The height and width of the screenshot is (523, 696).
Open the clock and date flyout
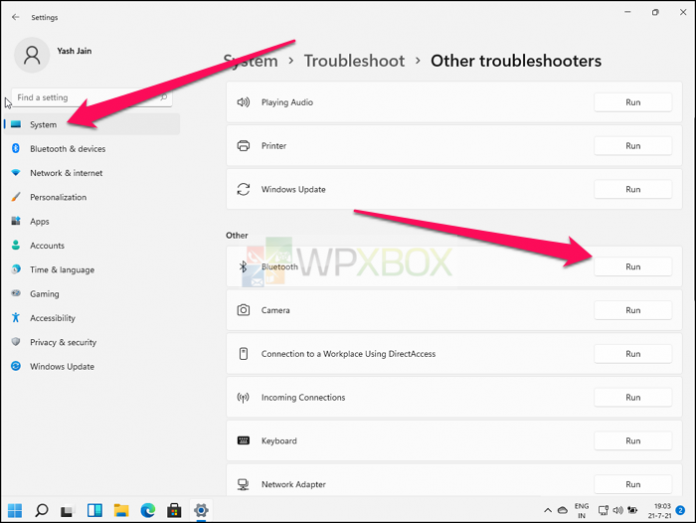(x=660, y=511)
